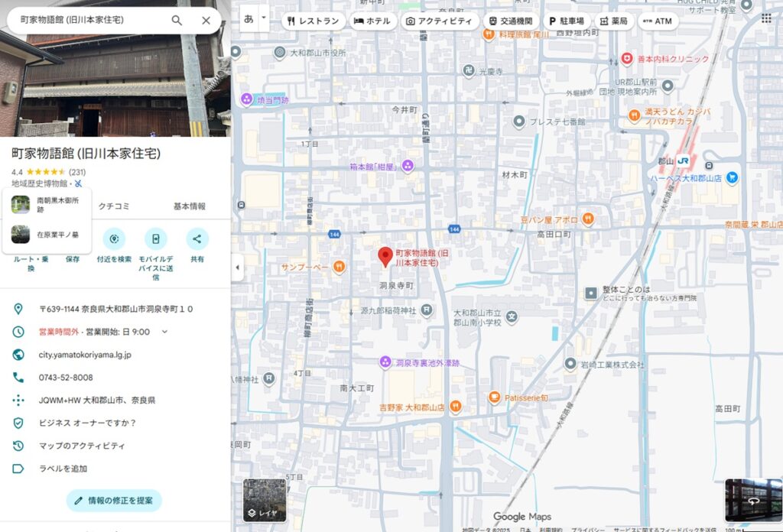Collapse the side panel with the arrow
The height and width of the screenshot is (532, 783).
(x=236, y=267)
